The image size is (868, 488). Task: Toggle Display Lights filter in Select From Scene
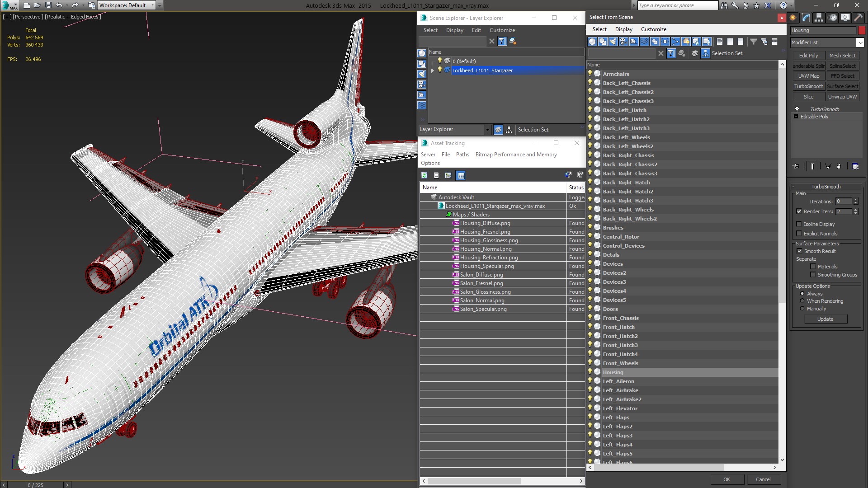[613, 42]
